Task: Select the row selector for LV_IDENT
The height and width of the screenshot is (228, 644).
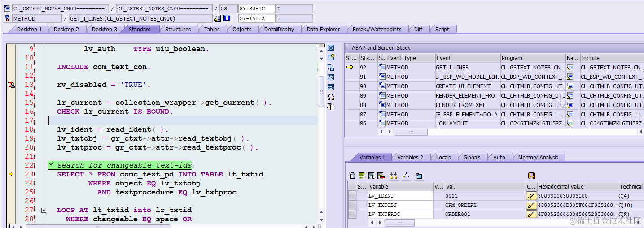Action: (352, 196)
